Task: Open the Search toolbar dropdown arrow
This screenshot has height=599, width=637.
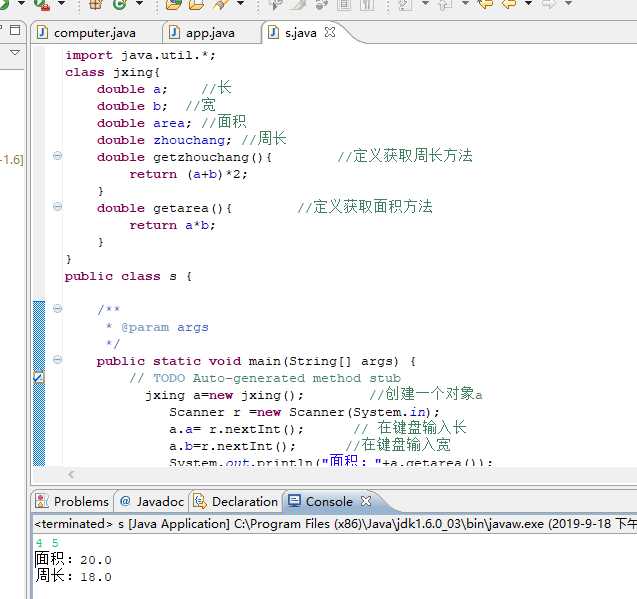Action: (x=240, y=3)
